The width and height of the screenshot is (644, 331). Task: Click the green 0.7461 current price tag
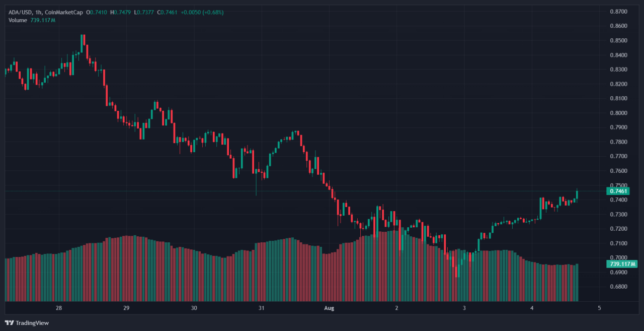[x=619, y=191]
